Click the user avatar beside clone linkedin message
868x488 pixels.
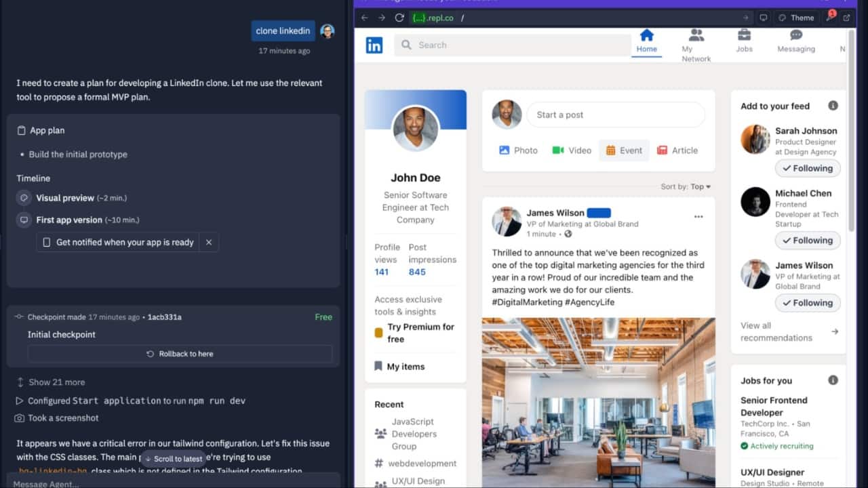pyautogui.click(x=328, y=31)
